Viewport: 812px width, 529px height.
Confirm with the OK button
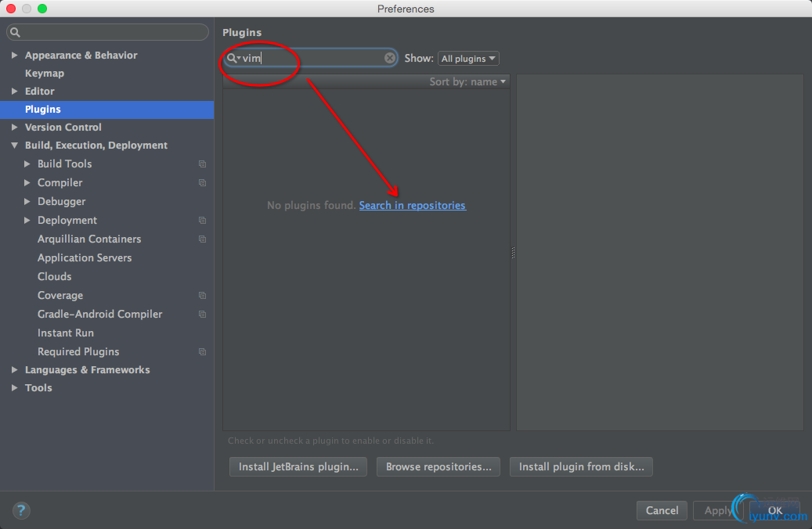click(x=774, y=510)
